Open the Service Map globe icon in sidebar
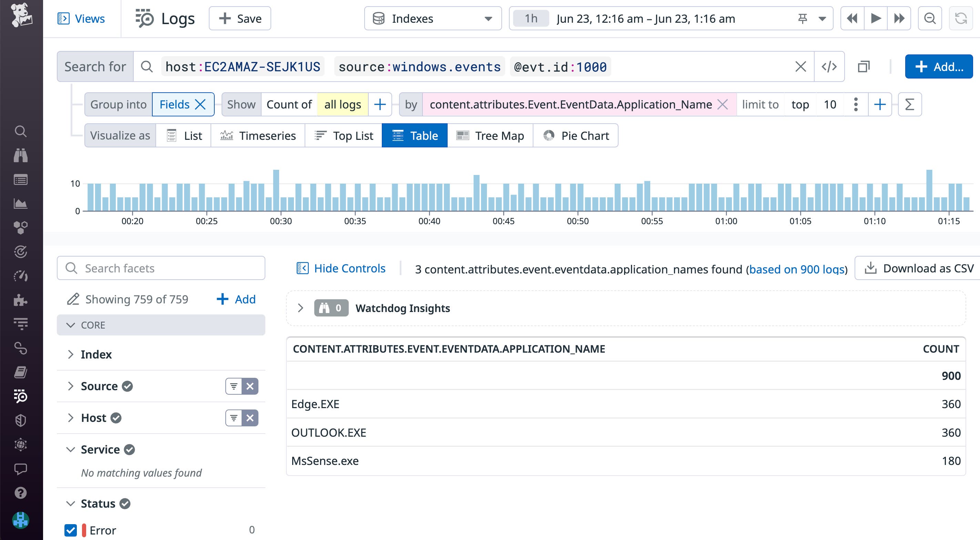This screenshot has width=980, height=540. tap(21, 445)
